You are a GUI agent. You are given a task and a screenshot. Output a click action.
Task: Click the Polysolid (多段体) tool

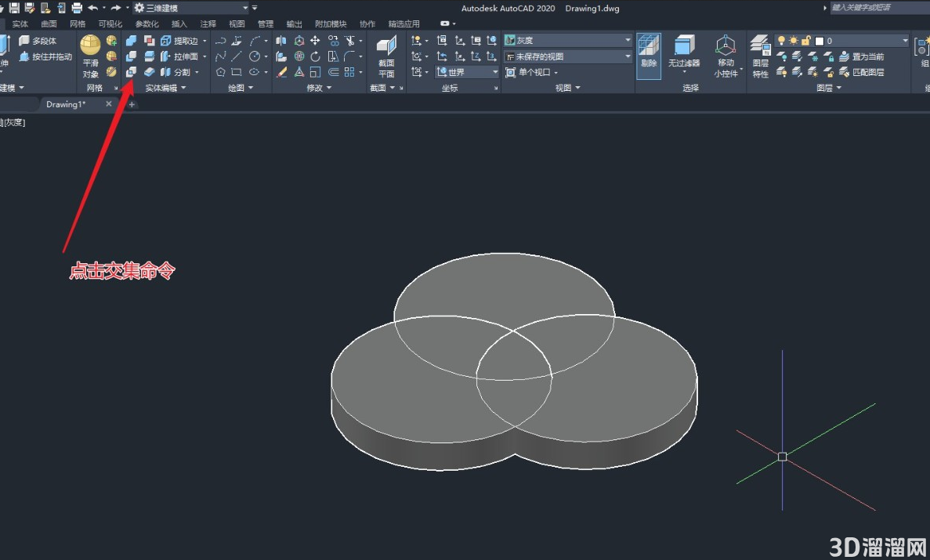38,41
